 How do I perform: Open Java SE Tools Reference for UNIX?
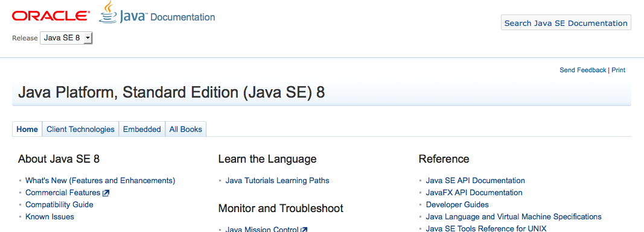(486, 229)
